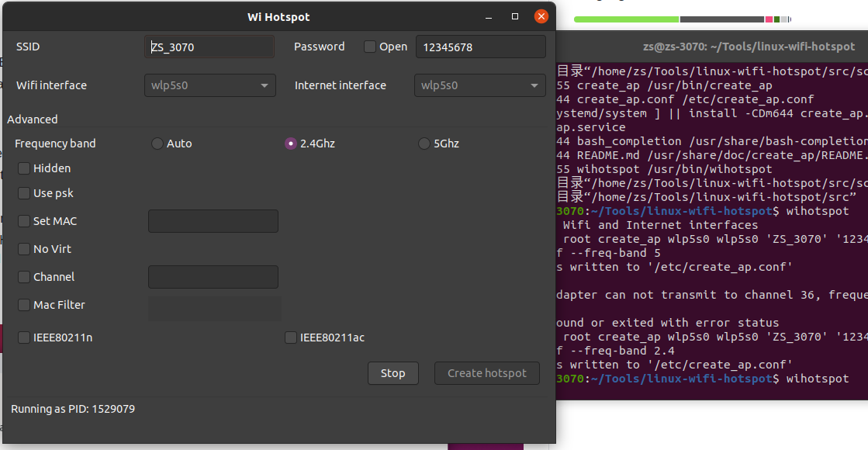868x450 pixels.
Task: Enable the IEEE80211ac mode
Action: (290, 337)
